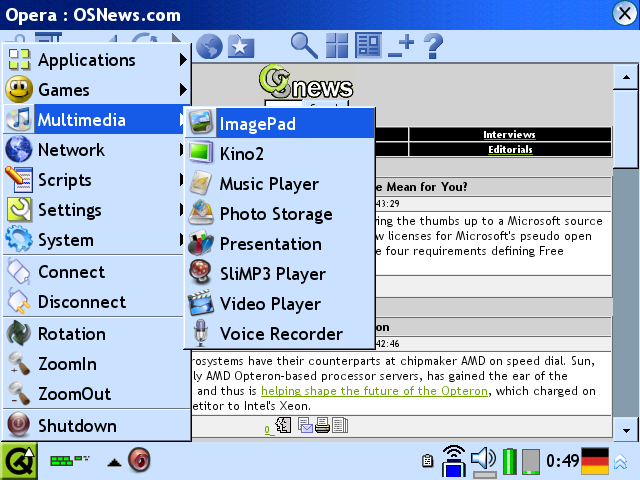Viewport: 640px width, 480px height.
Task: Click the double up chevron tray icon
Action: (x=621, y=462)
